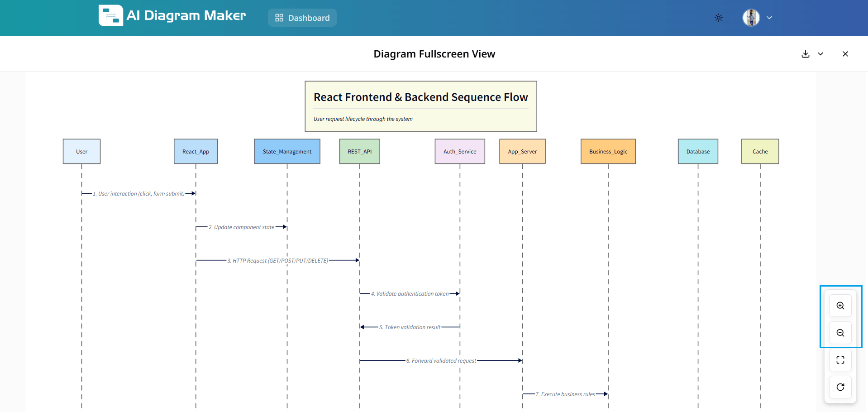Click the diagram title React Frontend & Backend Sequence Flow
Screen dimensions: 868x412
pos(421,97)
